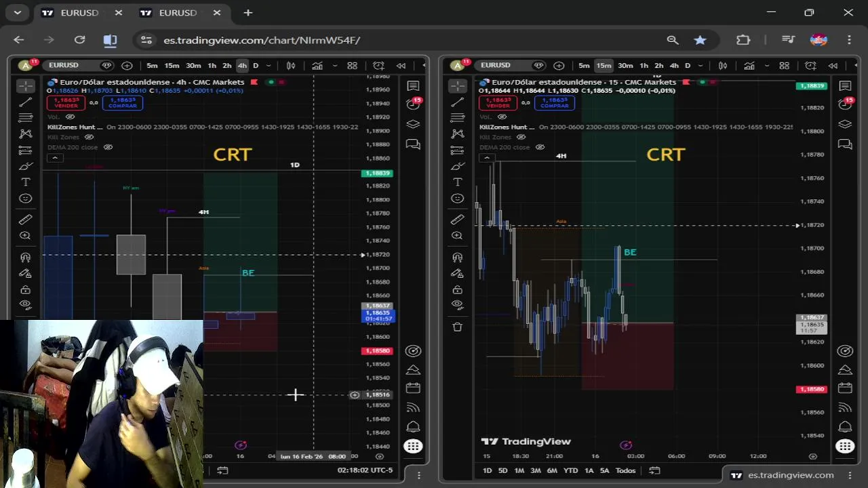Screen dimensions: 868x488
Task: Reload the page in browser
Action: pos(79,40)
